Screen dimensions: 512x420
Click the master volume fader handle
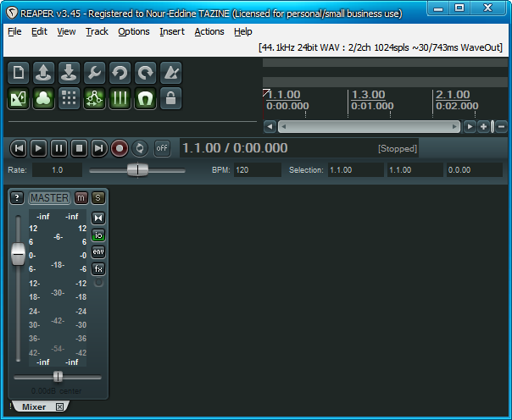point(19,254)
